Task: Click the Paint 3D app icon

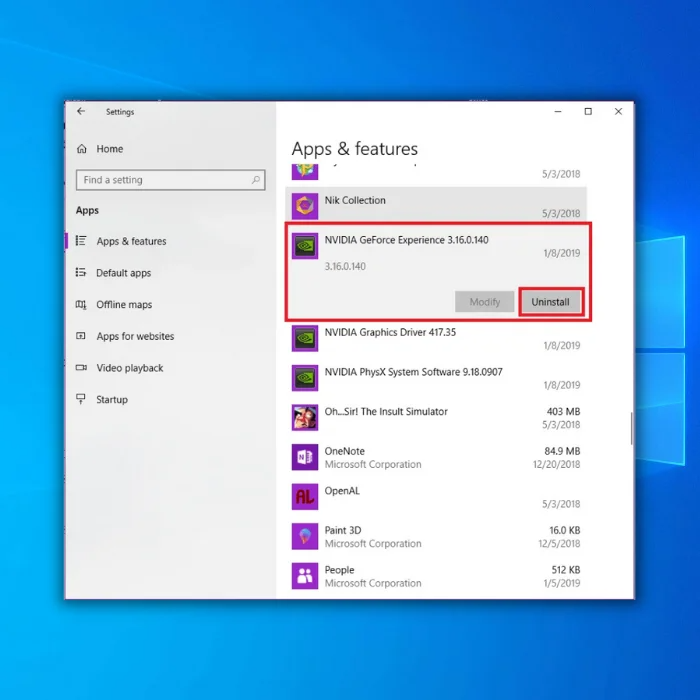Action: [305, 536]
